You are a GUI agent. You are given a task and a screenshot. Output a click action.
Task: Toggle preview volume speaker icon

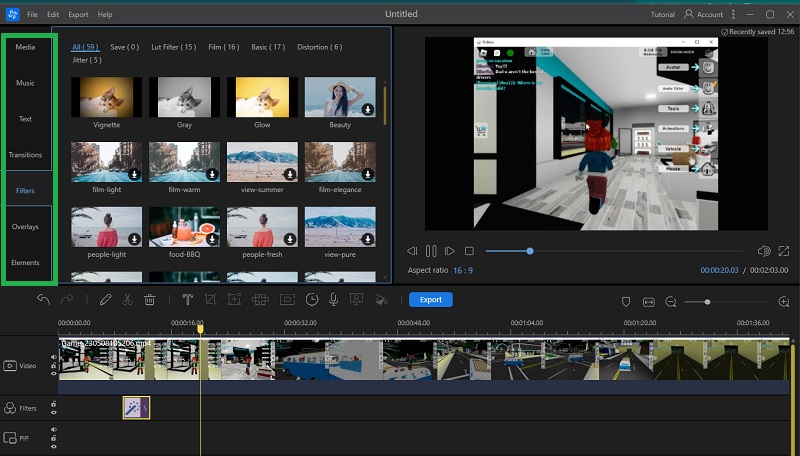click(764, 250)
